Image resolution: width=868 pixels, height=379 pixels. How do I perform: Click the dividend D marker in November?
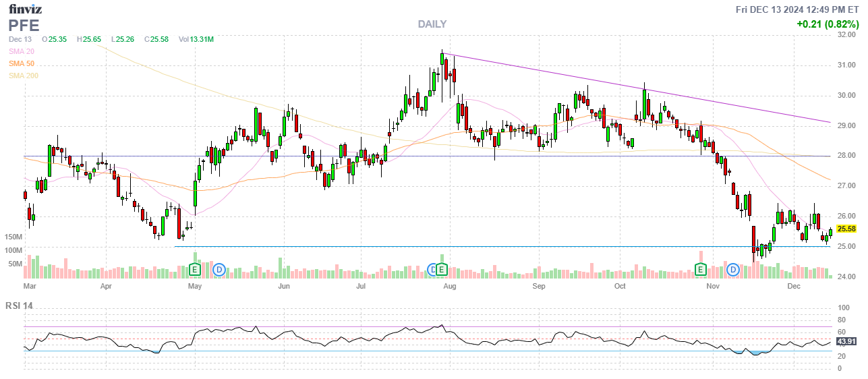(733, 270)
